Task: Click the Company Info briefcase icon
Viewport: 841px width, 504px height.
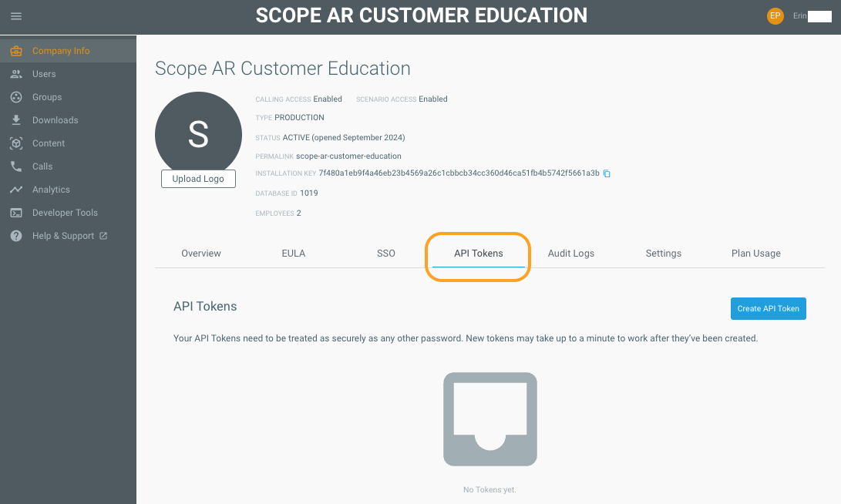Action: point(16,51)
